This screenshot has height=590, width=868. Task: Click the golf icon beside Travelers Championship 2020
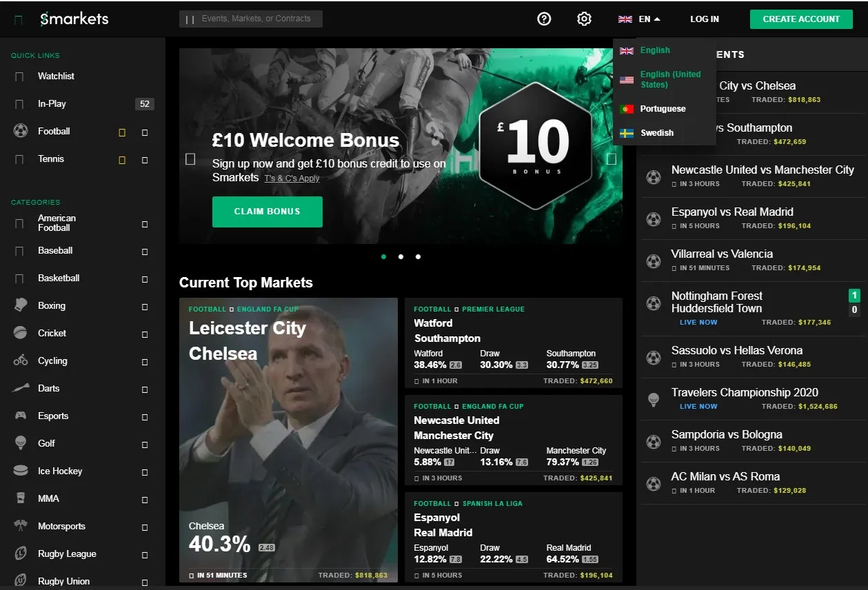click(x=653, y=400)
